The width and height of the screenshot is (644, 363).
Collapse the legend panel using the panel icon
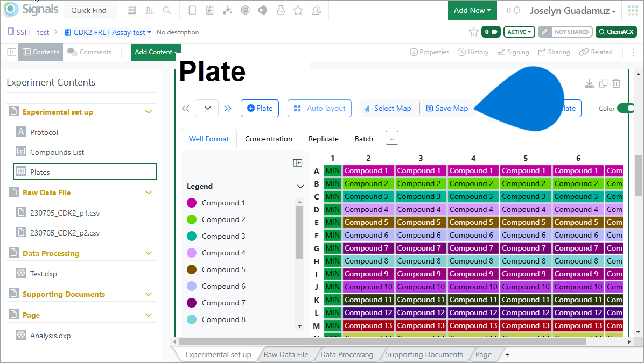(x=298, y=163)
